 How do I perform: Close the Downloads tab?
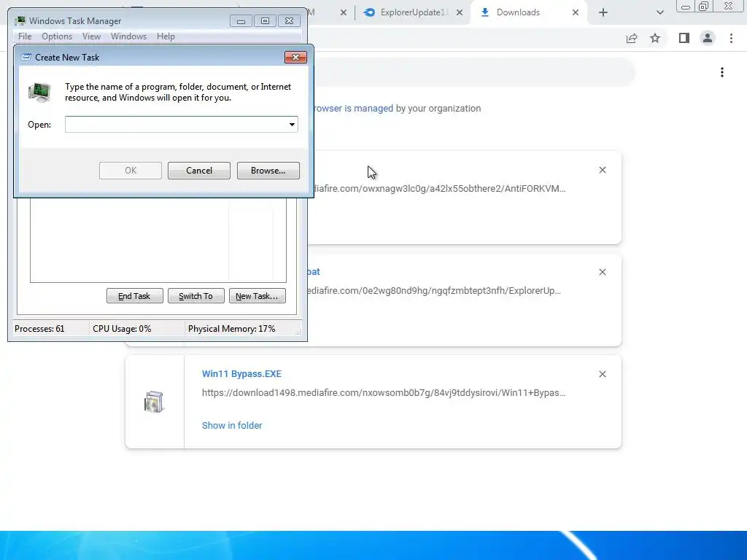tap(576, 12)
